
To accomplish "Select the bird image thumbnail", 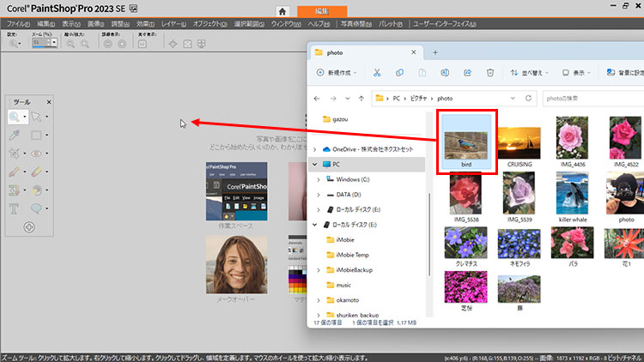I will [468, 139].
